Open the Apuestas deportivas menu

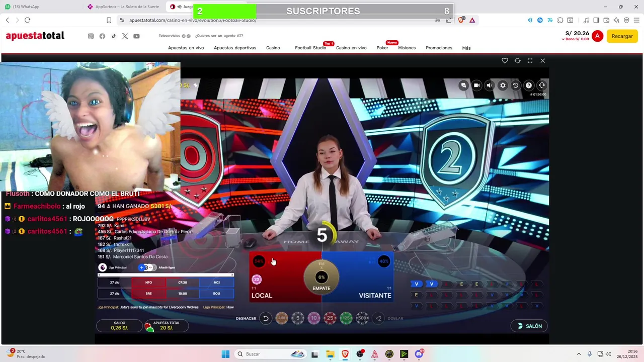click(x=235, y=48)
